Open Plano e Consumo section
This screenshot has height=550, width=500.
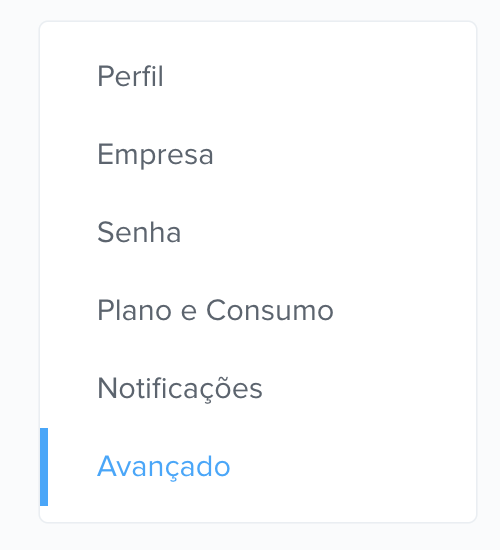click(215, 310)
